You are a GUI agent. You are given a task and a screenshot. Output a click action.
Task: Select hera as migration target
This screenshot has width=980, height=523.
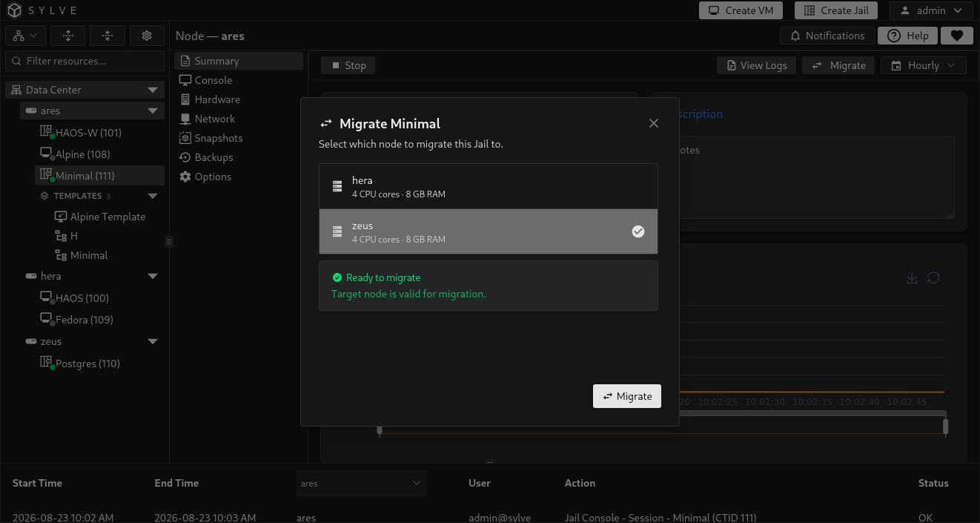pyautogui.click(x=489, y=186)
